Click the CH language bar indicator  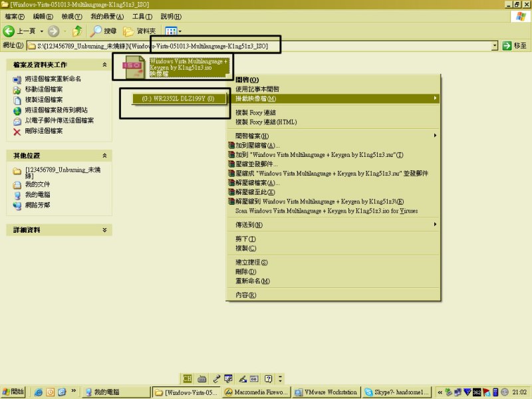187,378
